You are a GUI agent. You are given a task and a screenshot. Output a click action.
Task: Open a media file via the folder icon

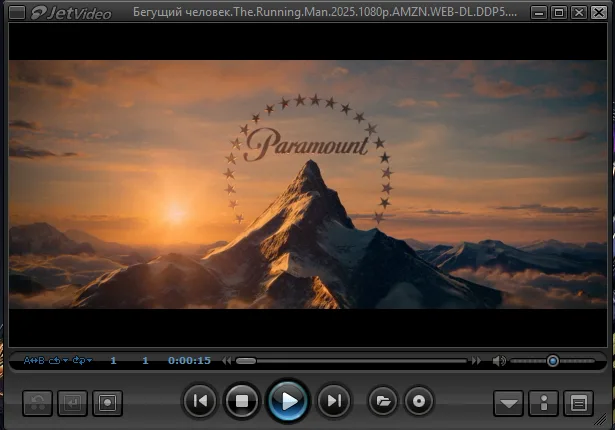(x=383, y=401)
